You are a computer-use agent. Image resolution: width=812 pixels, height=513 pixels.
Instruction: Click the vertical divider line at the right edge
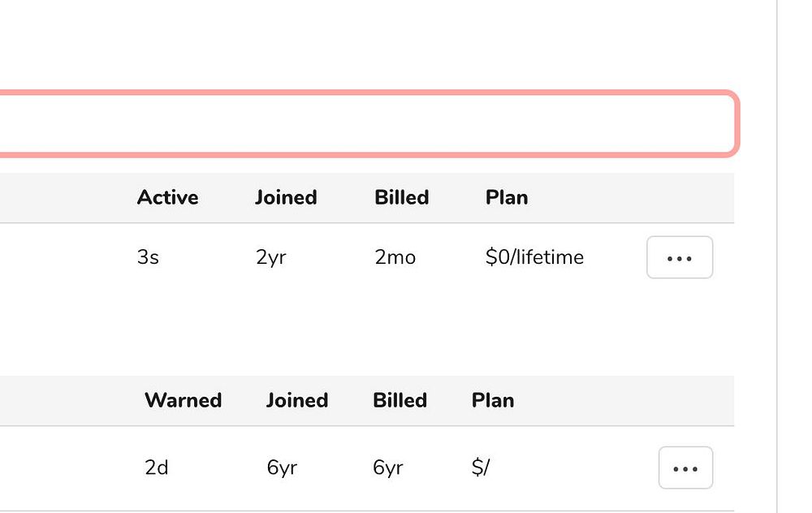click(777, 256)
